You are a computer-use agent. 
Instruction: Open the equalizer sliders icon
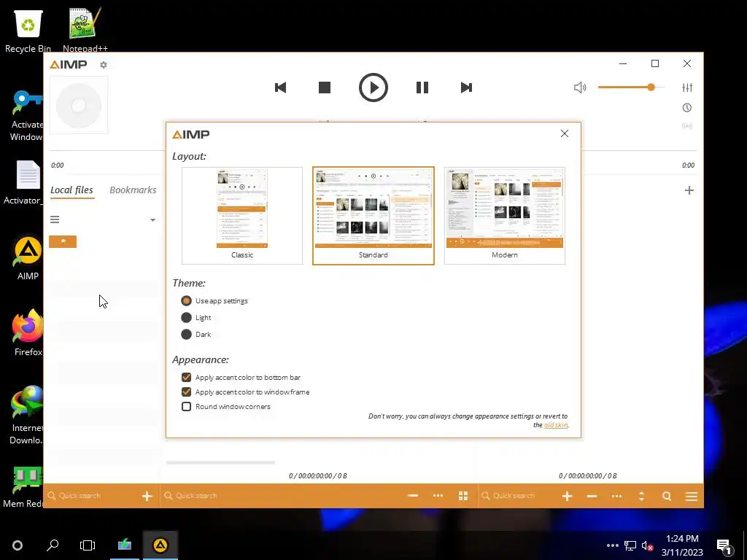[687, 87]
